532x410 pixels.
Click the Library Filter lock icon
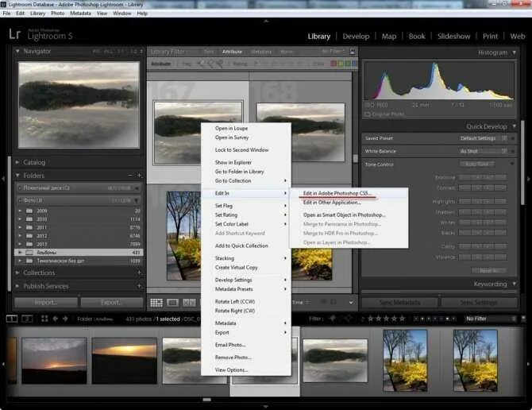353,52
